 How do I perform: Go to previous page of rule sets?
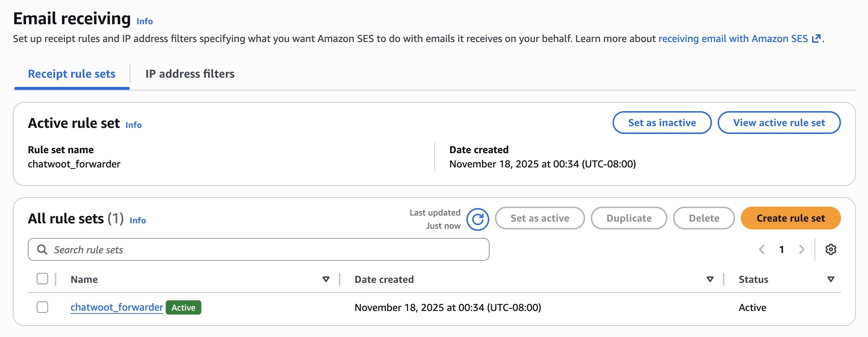pyautogui.click(x=762, y=249)
